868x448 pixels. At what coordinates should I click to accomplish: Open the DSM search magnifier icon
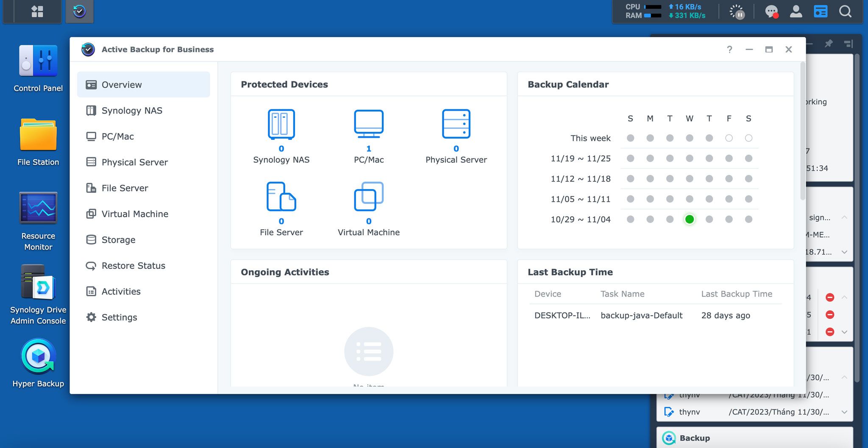845,11
